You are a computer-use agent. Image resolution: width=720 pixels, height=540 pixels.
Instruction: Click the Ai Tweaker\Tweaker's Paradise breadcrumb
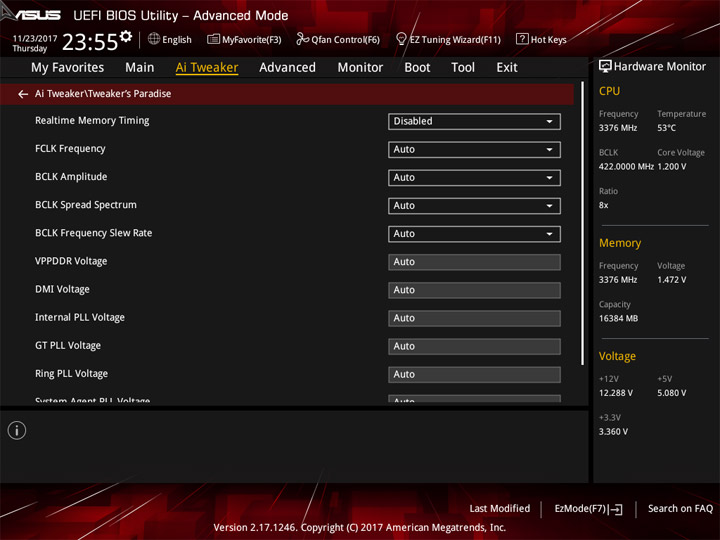103,94
